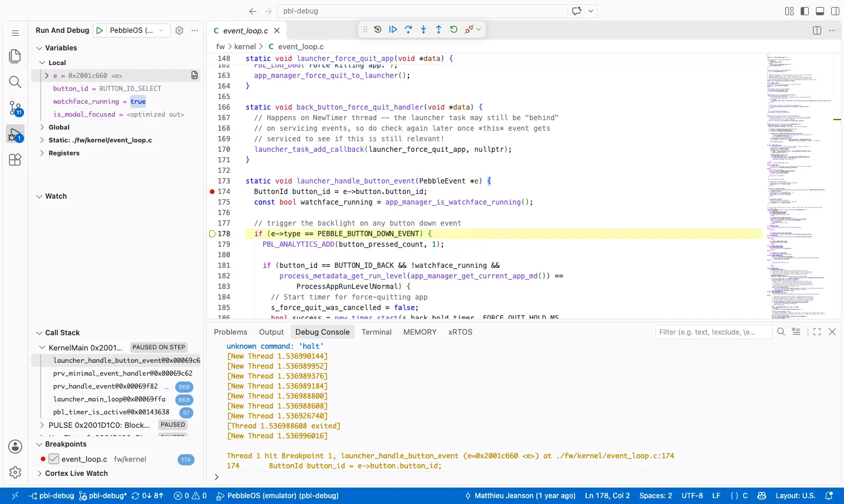
Task: Open the MEMORY panel tab
Action: click(x=420, y=332)
